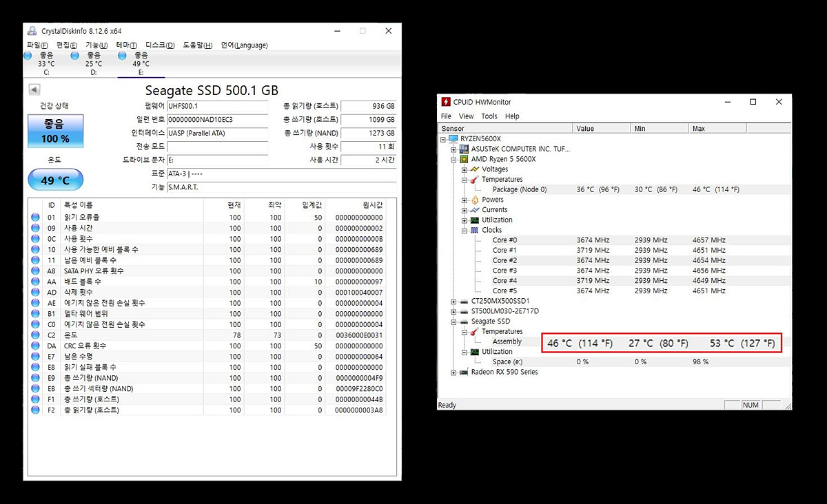Open the 기능(U) menu in CrystalDiskInfo
This screenshot has width=827, height=504.
[96, 45]
